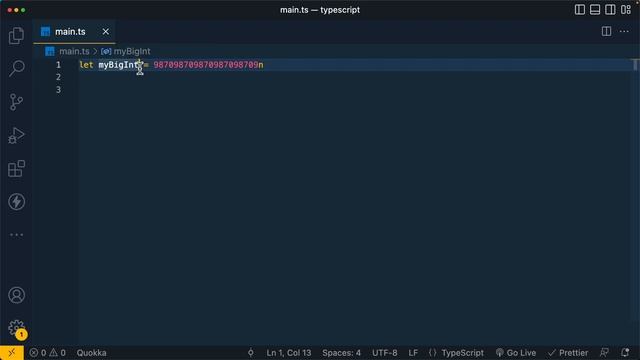The height and width of the screenshot is (360, 640).
Task: Open the Customize Layout control
Action: (x=626, y=10)
